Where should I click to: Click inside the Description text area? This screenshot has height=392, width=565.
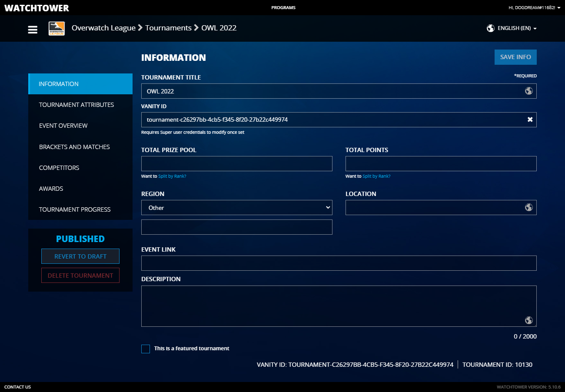[x=339, y=306]
